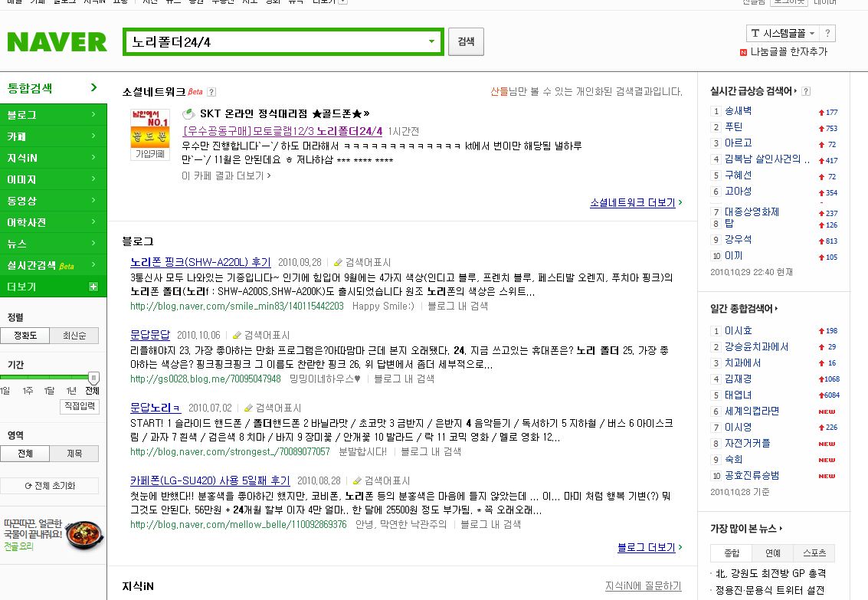
Task: Click the 나눔글꼴 red N icon
Action: coord(743,52)
